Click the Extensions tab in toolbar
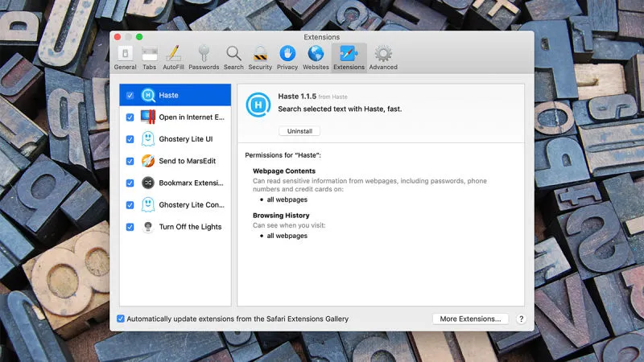 (x=349, y=56)
